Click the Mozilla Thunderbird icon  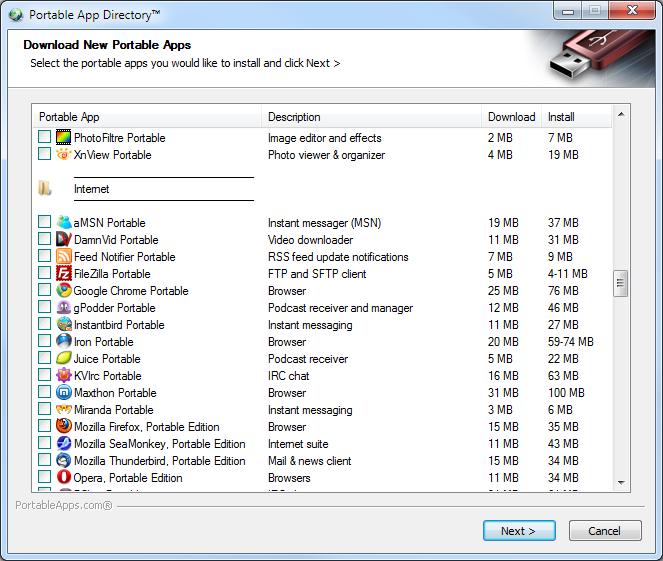[x=64, y=461]
